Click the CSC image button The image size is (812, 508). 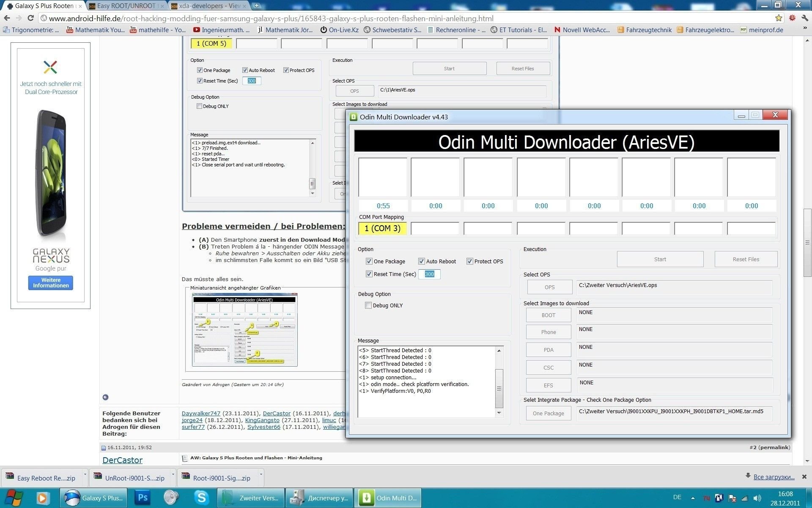[x=548, y=367]
